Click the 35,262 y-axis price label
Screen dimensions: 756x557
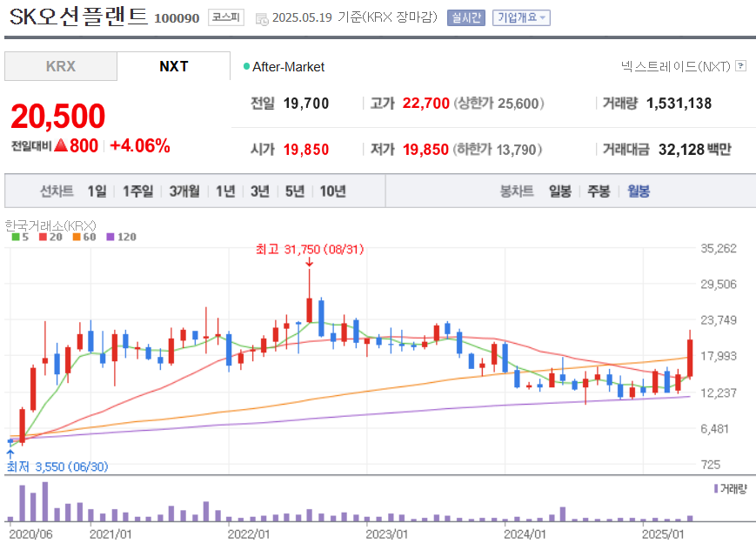point(719,248)
